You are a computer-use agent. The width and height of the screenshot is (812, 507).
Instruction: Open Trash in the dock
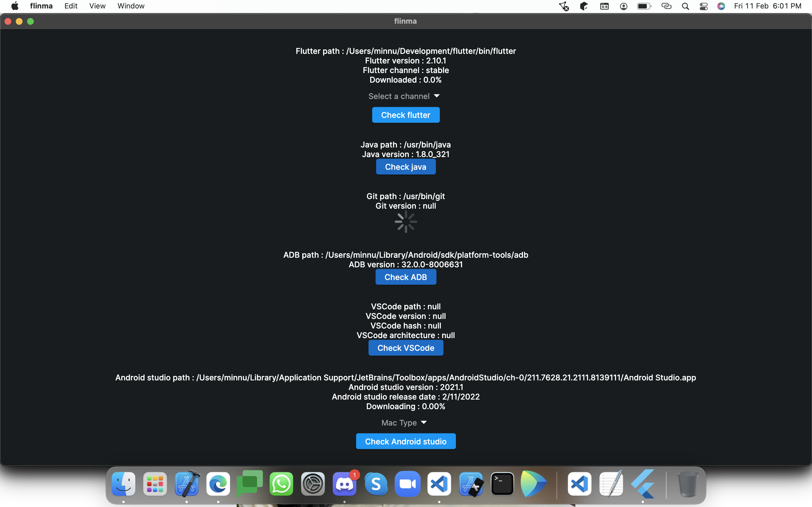688,484
